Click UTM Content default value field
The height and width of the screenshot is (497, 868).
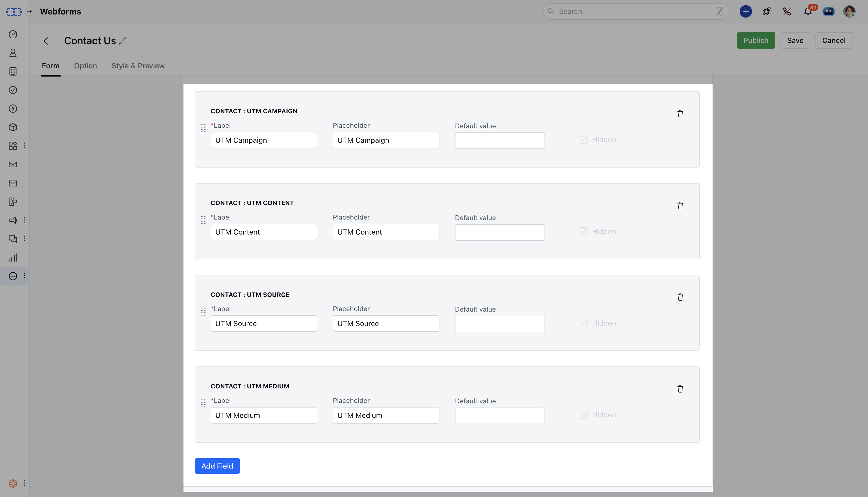tap(499, 232)
